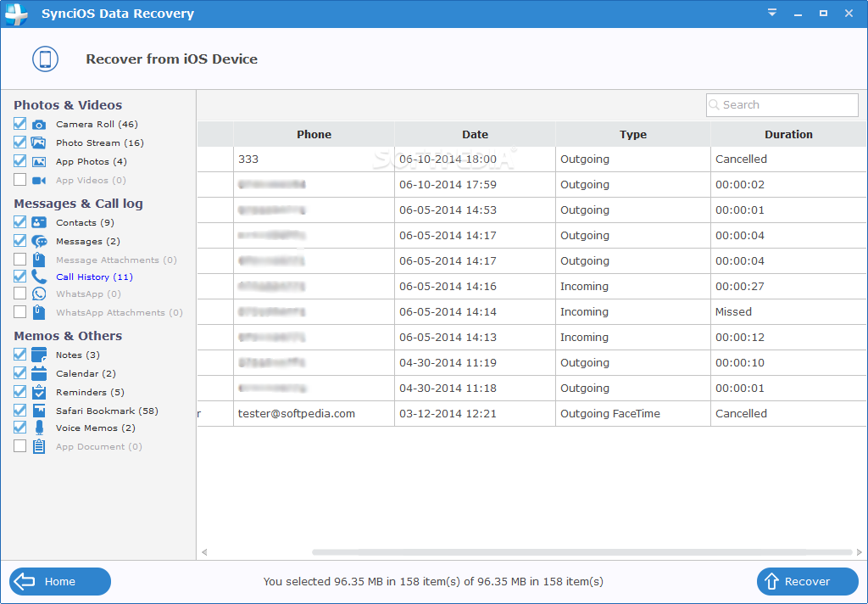Click the Camera Roll camera icon
The image size is (868, 604).
39,125
